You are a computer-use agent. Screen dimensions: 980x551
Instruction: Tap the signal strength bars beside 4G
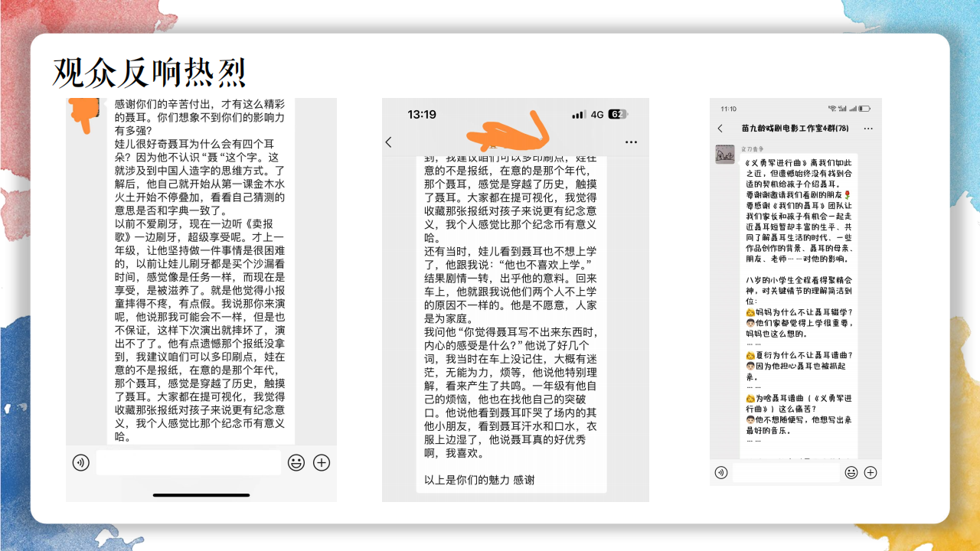[x=579, y=115]
